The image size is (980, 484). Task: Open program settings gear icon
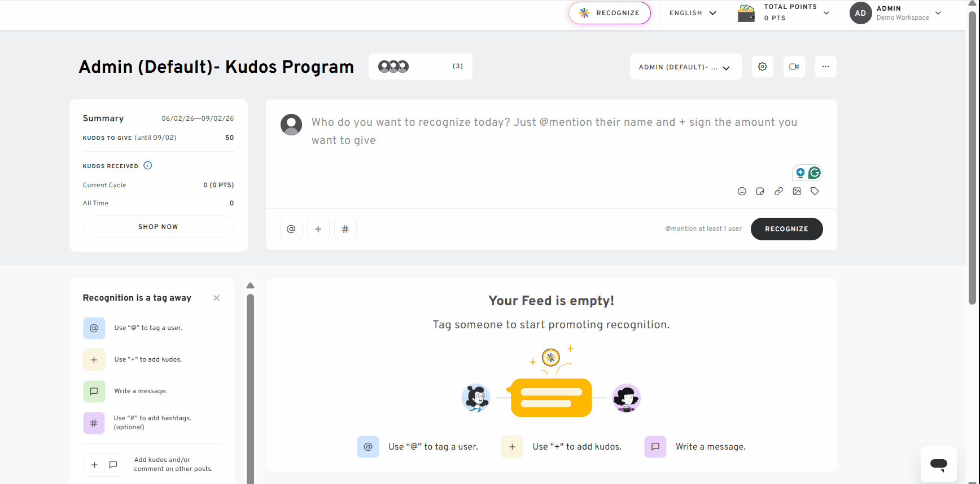762,67
